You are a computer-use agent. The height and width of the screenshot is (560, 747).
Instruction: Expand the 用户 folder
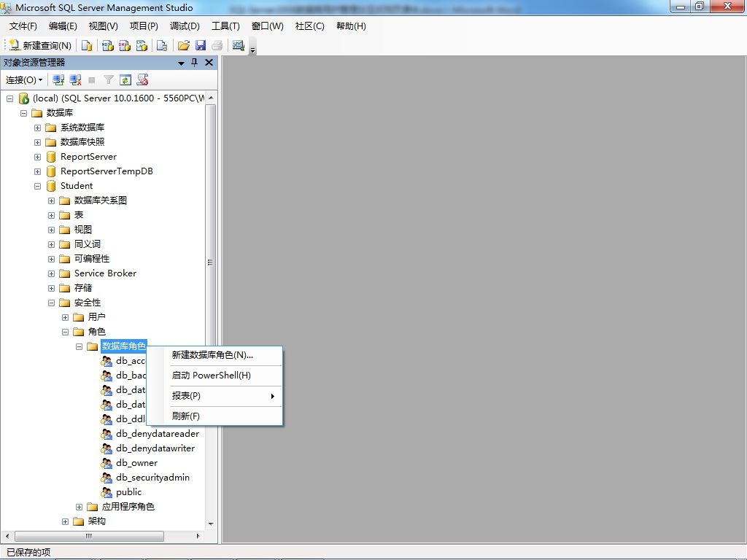tap(65, 318)
